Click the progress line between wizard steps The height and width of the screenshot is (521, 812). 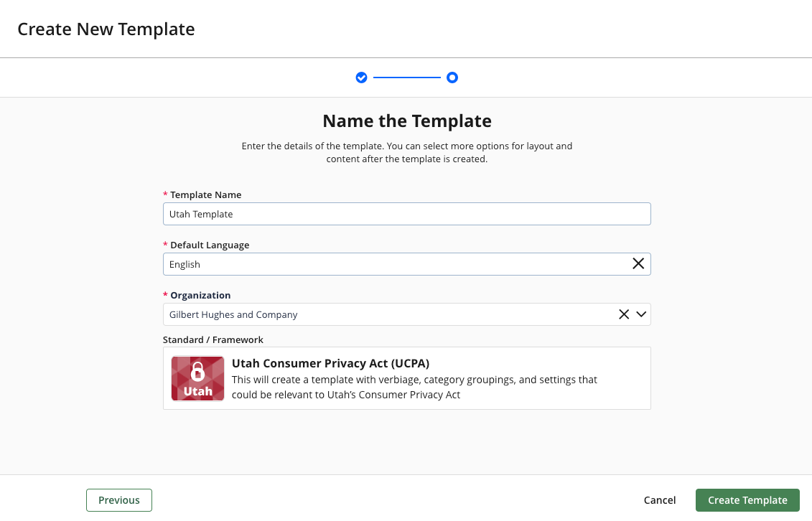pos(406,78)
